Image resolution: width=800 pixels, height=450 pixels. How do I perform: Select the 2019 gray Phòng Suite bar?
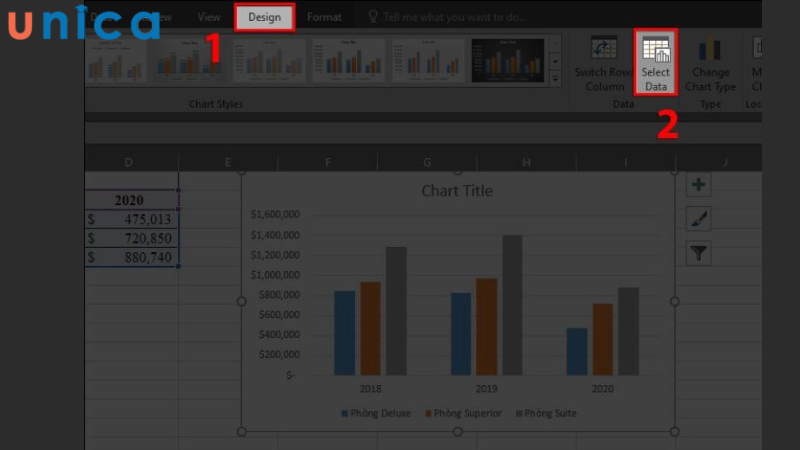point(512,305)
